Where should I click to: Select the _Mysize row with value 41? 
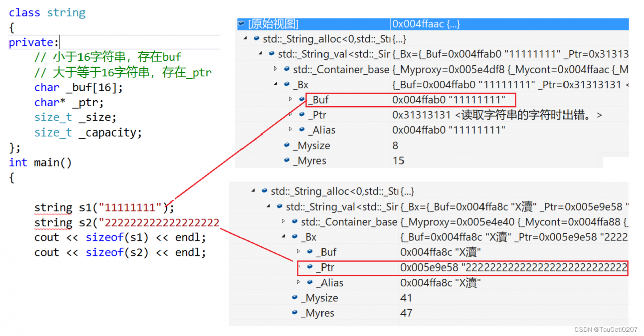pyautogui.click(x=429, y=298)
